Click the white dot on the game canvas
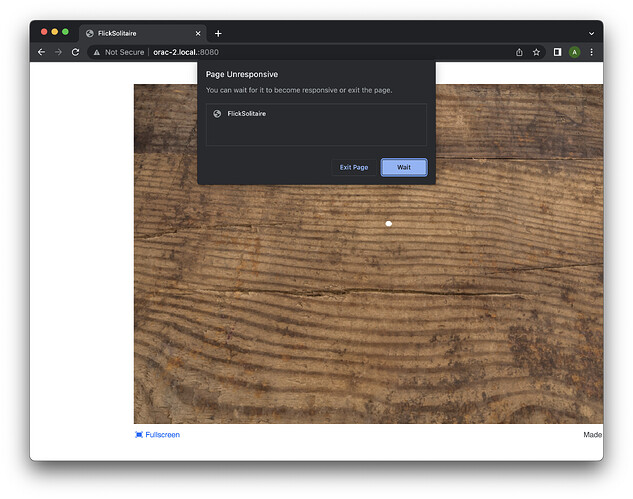This screenshot has width=633, height=499. click(x=388, y=224)
